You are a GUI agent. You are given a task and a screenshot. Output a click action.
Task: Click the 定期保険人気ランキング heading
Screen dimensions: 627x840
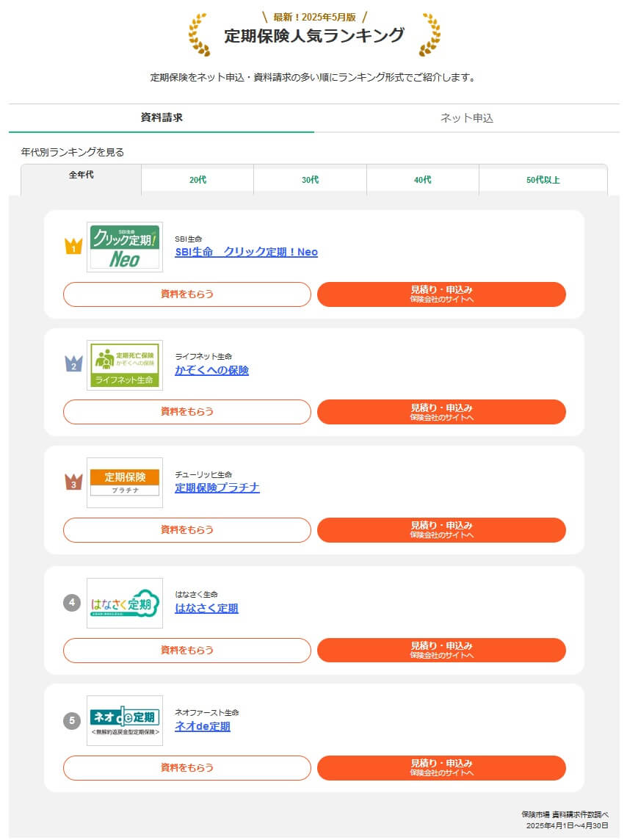pyautogui.click(x=314, y=36)
